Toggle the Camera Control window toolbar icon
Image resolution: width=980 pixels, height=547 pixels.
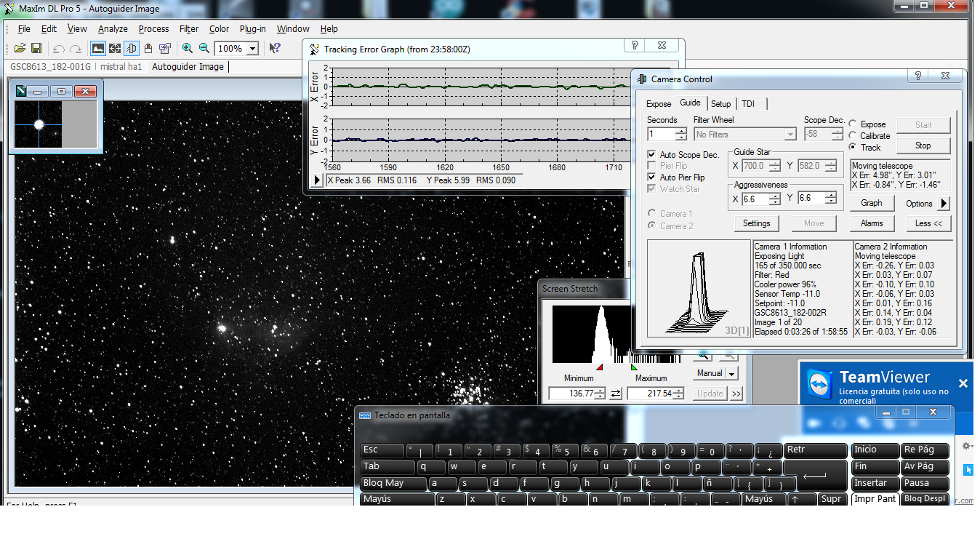pos(132,49)
